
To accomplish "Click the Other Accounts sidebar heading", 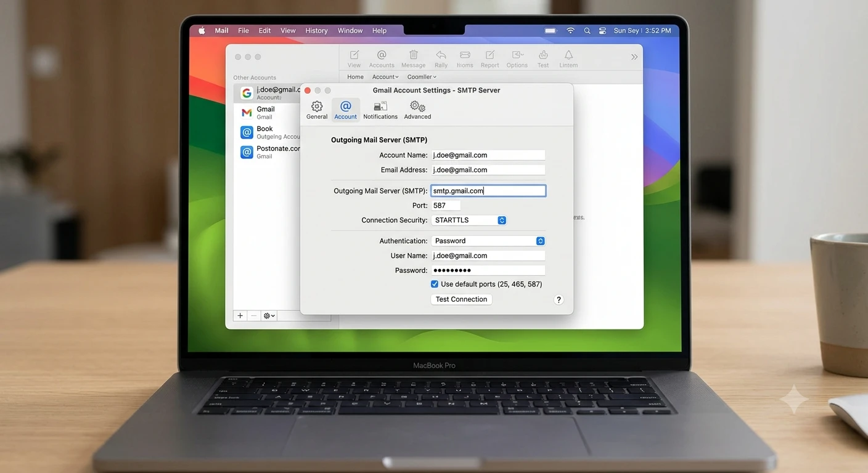I will coord(255,78).
